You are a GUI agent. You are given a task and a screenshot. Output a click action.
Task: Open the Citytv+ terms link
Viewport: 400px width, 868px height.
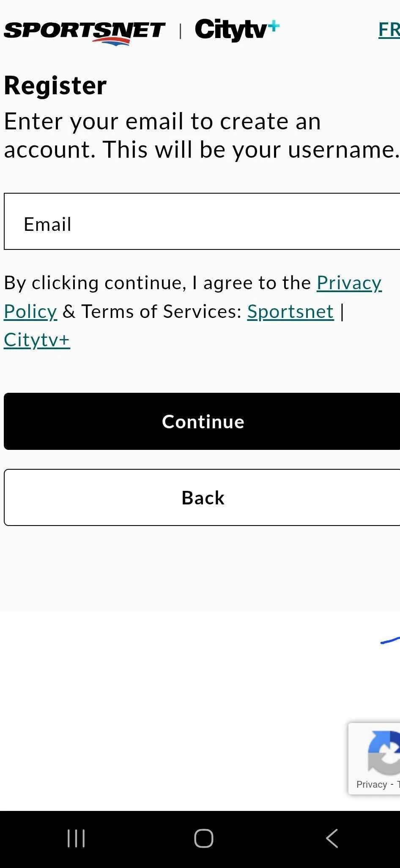tap(37, 340)
